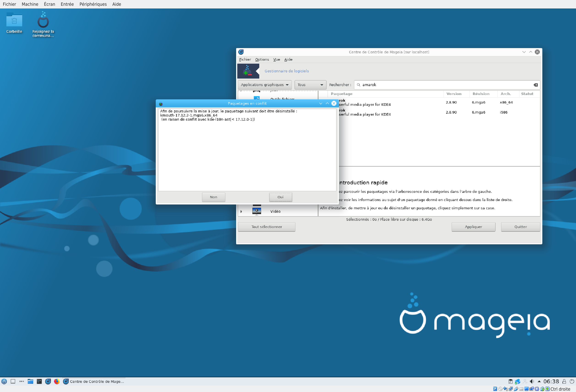Click the network disconnected tray icon

(525, 381)
